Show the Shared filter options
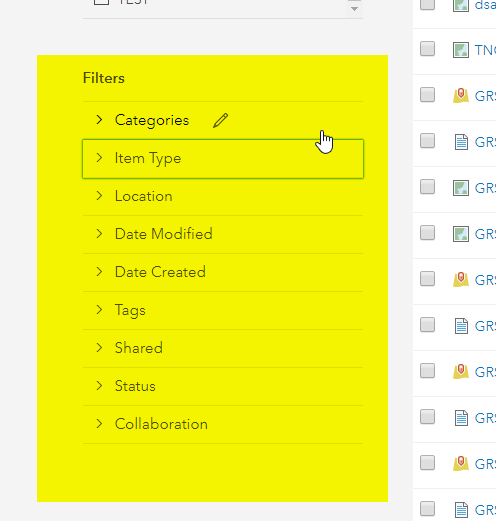 tap(223, 348)
